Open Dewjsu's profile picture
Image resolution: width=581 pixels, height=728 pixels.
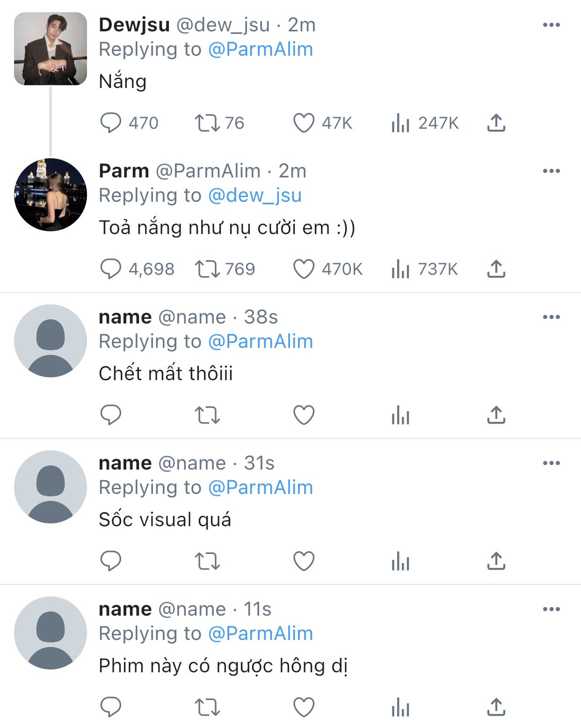tap(51, 49)
